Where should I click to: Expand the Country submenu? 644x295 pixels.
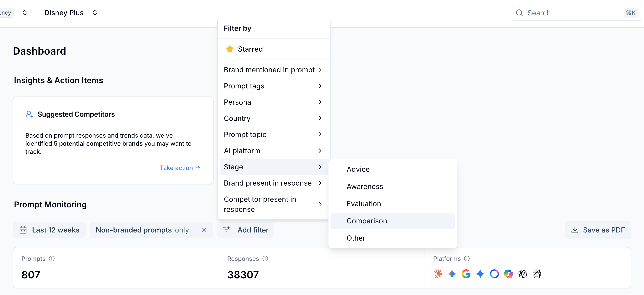(x=274, y=118)
